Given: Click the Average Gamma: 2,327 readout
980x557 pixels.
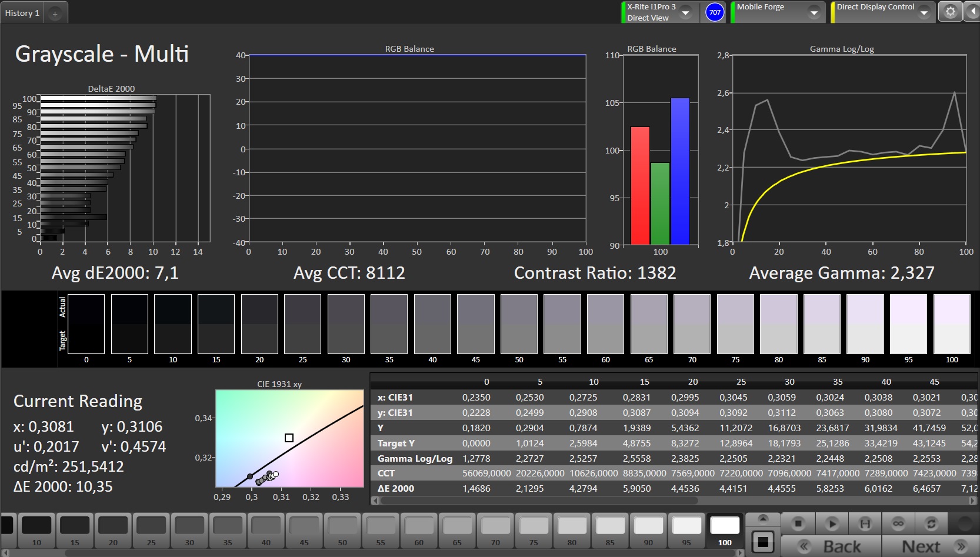Looking at the screenshot, I should (x=841, y=273).
